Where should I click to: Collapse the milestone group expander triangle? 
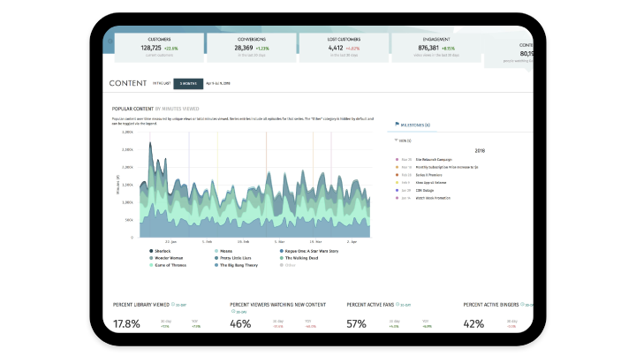pos(396,140)
